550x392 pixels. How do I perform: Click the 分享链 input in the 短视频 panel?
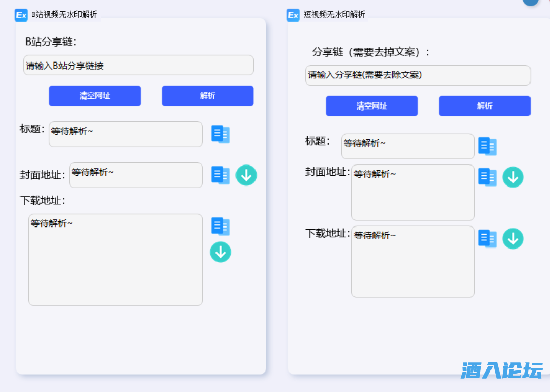(x=418, y=75)
